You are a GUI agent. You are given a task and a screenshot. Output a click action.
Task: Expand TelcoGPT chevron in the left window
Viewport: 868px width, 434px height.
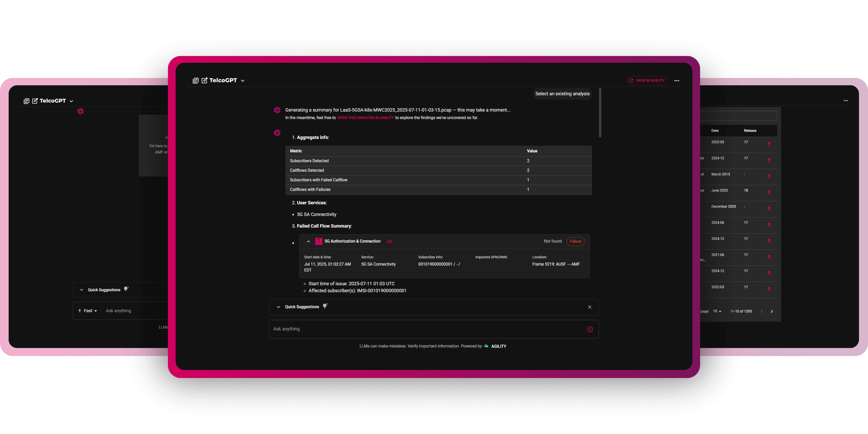point(71,101)
